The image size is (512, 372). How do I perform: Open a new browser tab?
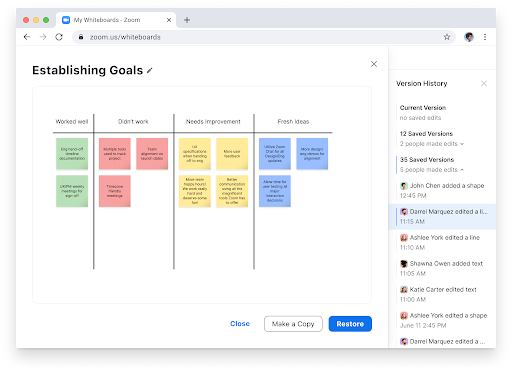[x=187, y=20]
